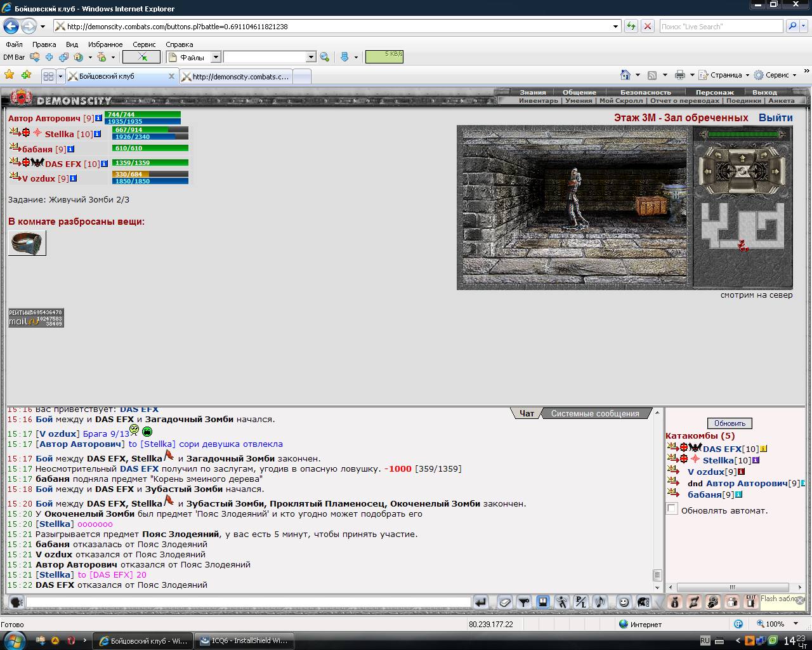Switch to the Бойцовский клуб tab
The height and width of the screenshot is (650, 812).
tap(121, 76)
